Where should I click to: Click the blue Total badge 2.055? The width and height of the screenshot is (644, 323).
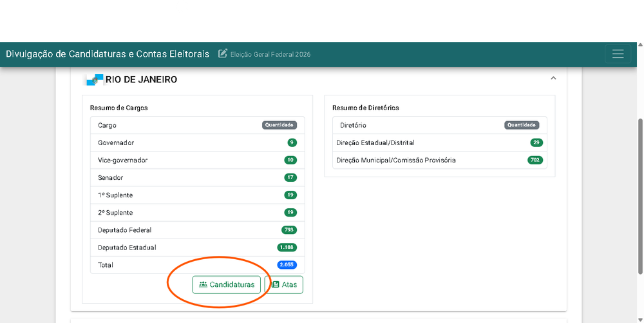pyautogui.click(x=287, y=264)
